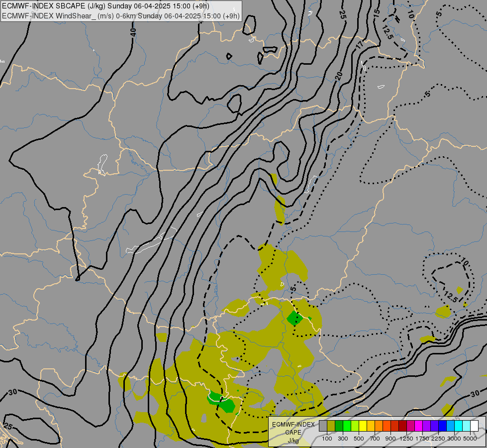Click the long narrow white lake outline mid-map

tap(152, 240)
